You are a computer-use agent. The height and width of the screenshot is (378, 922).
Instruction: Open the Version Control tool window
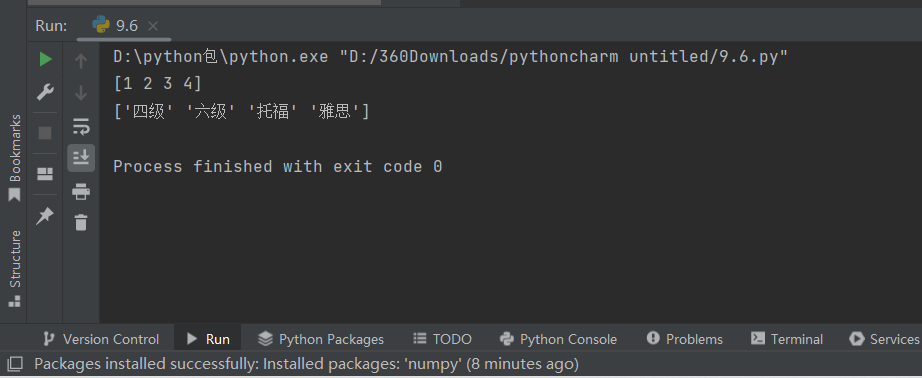click(x=102, y=339)
